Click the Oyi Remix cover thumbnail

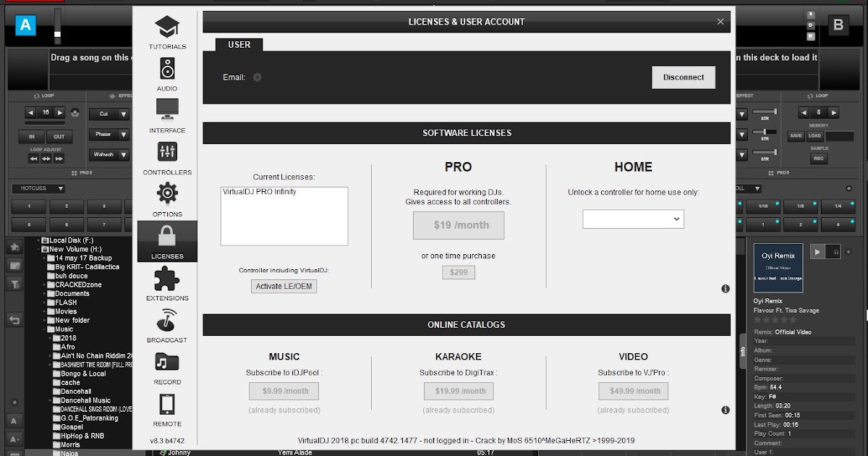pos(778,268)
